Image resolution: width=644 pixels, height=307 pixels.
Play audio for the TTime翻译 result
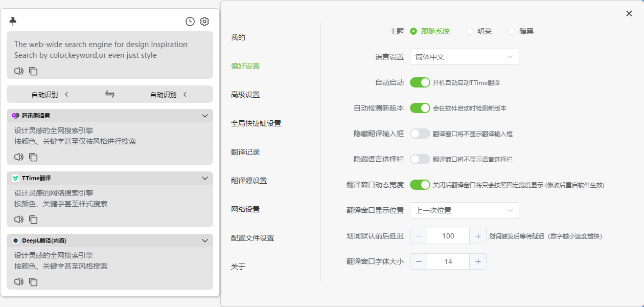(19, 219)
